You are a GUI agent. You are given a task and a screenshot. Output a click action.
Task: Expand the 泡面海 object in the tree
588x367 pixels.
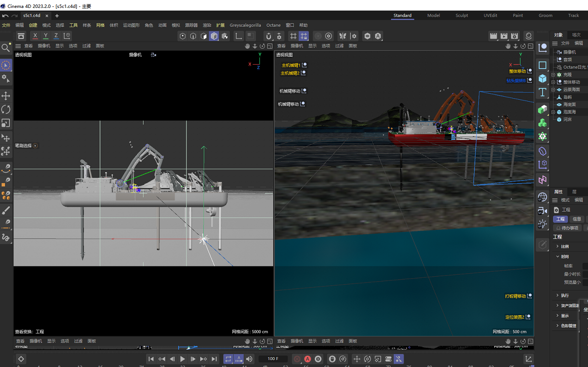(553, 112)
